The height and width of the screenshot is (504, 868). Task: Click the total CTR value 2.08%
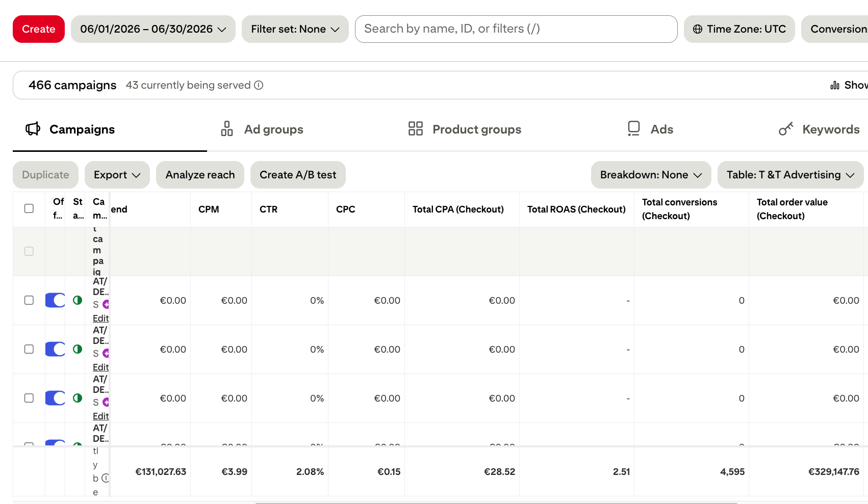[310, 472]
